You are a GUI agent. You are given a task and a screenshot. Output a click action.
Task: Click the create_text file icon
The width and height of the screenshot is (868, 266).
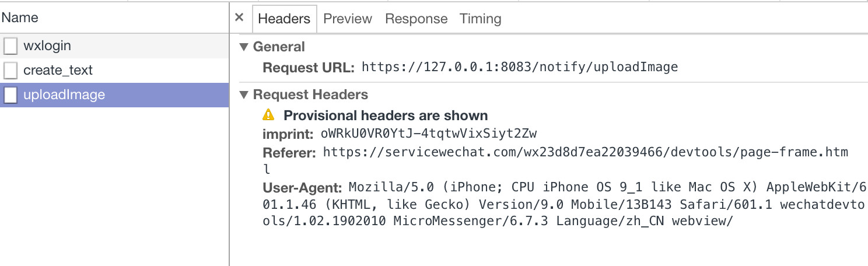pos(10,71)
